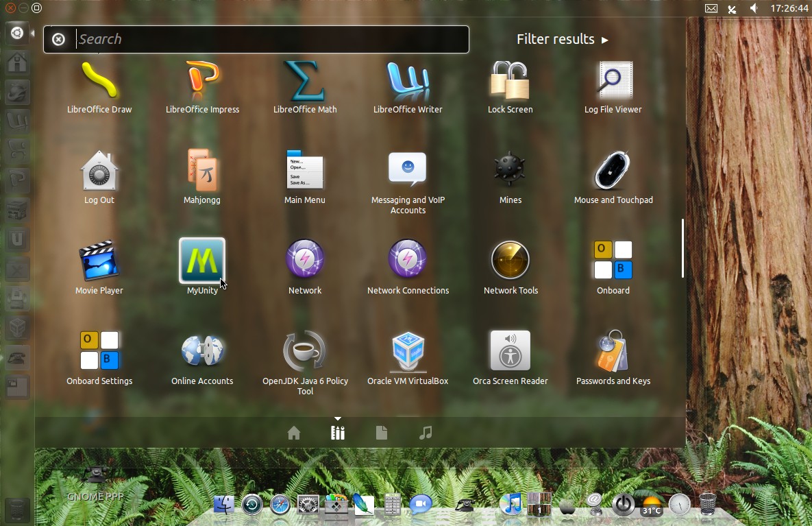Open the video chat bubble dock icon
Viewport: 812px width, 526px height.
421,504
